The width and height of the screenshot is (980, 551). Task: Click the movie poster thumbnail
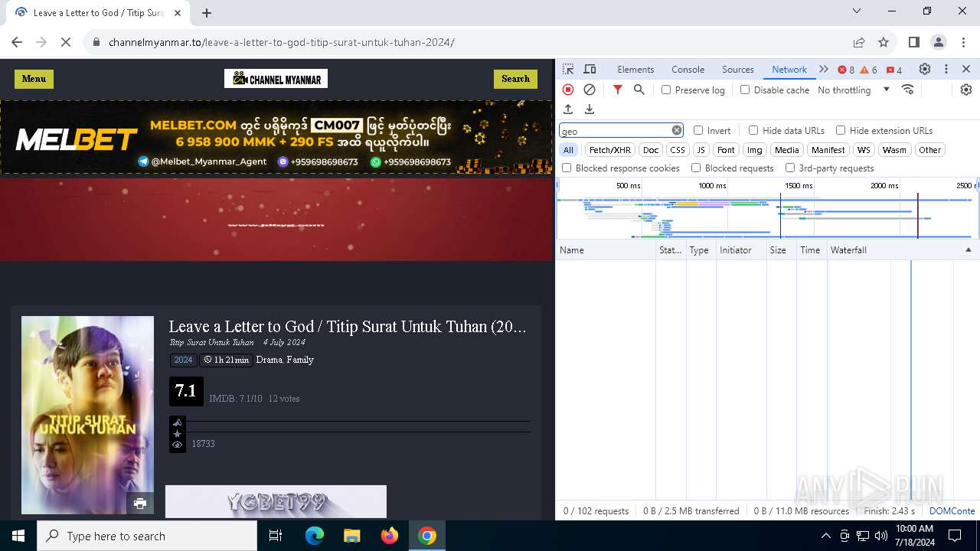(87, 415)
